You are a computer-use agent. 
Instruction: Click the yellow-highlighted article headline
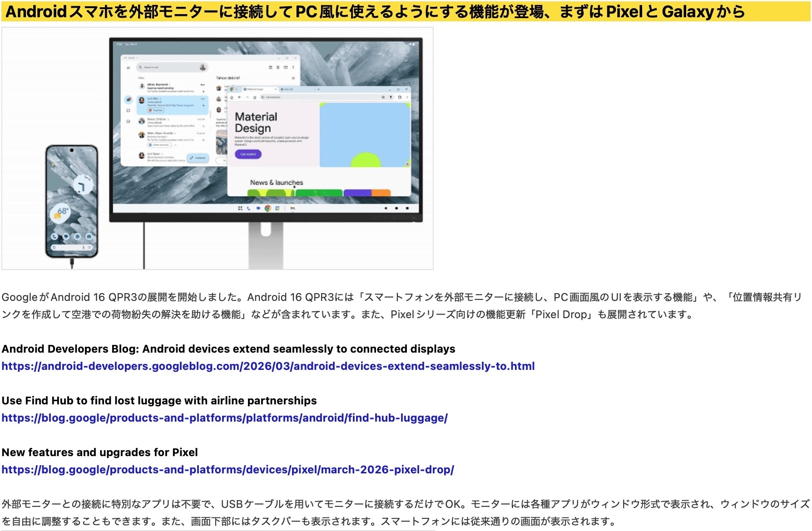click(x=375, y=11)
